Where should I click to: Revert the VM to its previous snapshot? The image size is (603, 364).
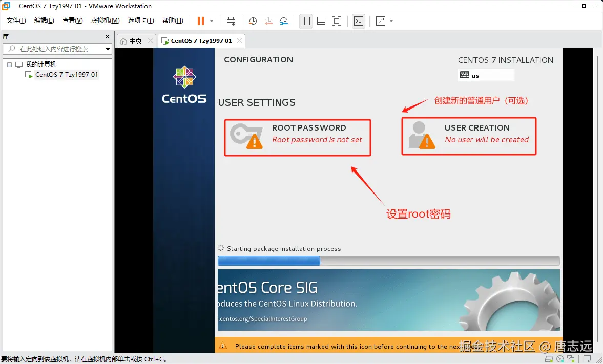tap(268, 21)
